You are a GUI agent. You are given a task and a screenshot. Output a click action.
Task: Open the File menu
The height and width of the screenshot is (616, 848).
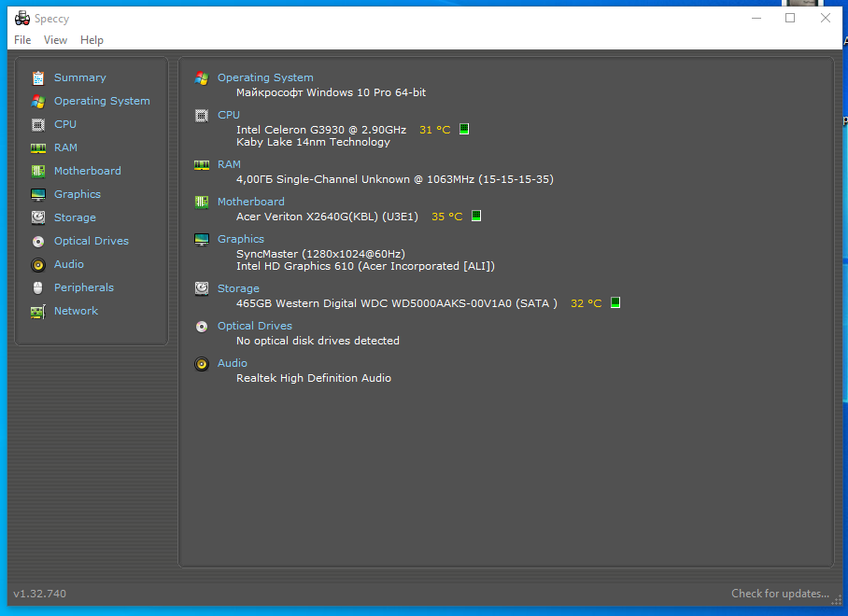[22, 40]
